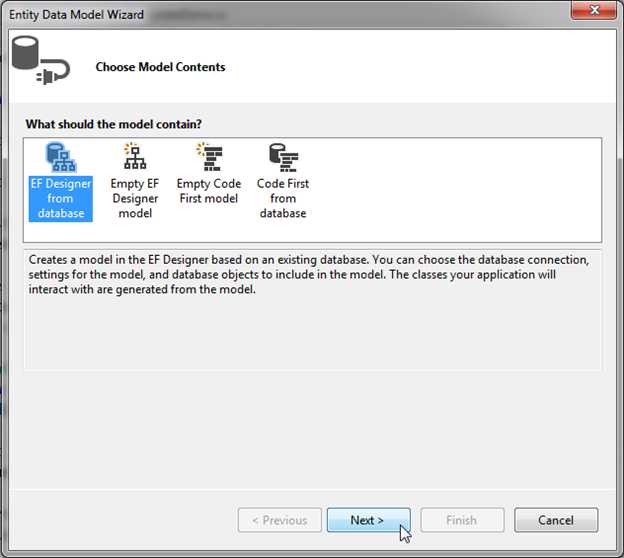624x558 pixels.
Task: Click the database plug wizard header icon
Action: click(41, 60)
